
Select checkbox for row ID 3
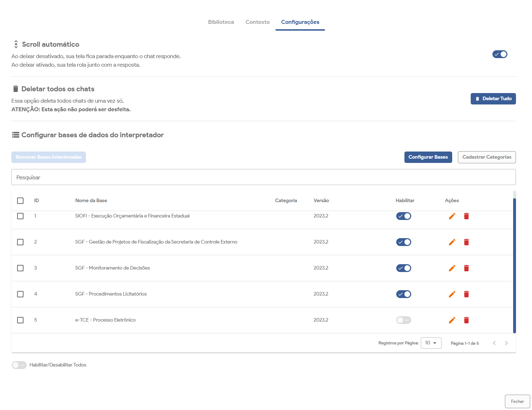[x=20, y=268]
